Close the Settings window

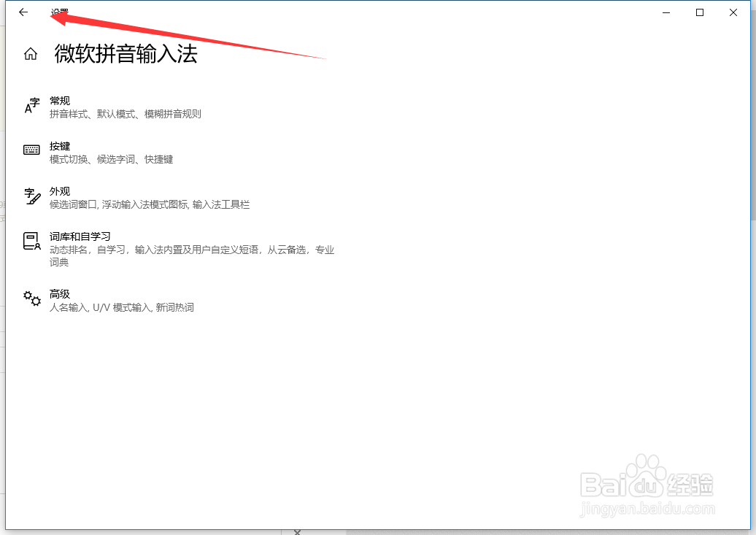click(733, 12)
